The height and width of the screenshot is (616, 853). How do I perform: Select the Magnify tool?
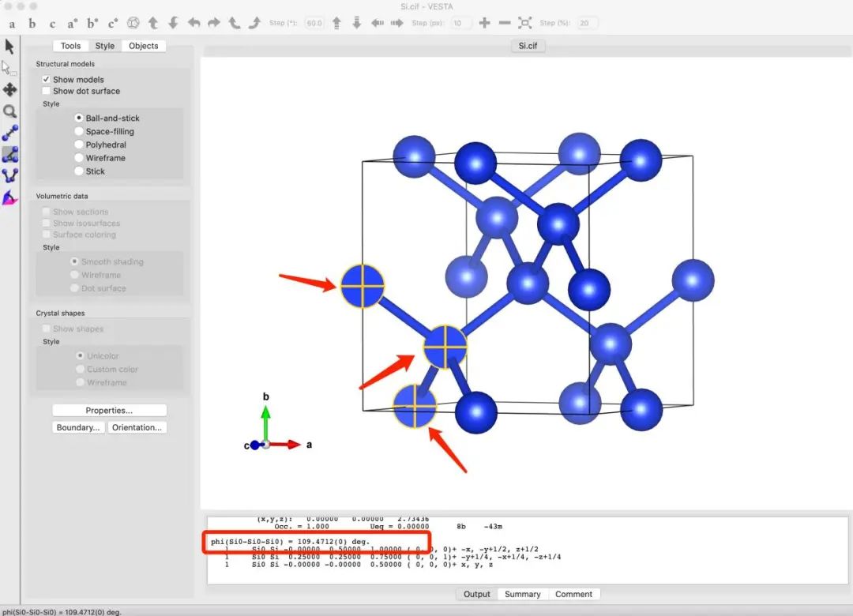coord(9,111)
